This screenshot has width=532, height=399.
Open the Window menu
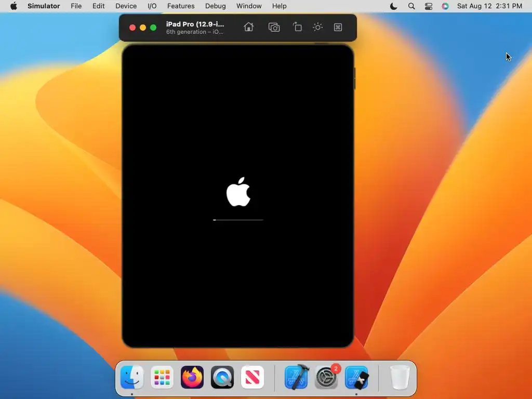point(249,6)
